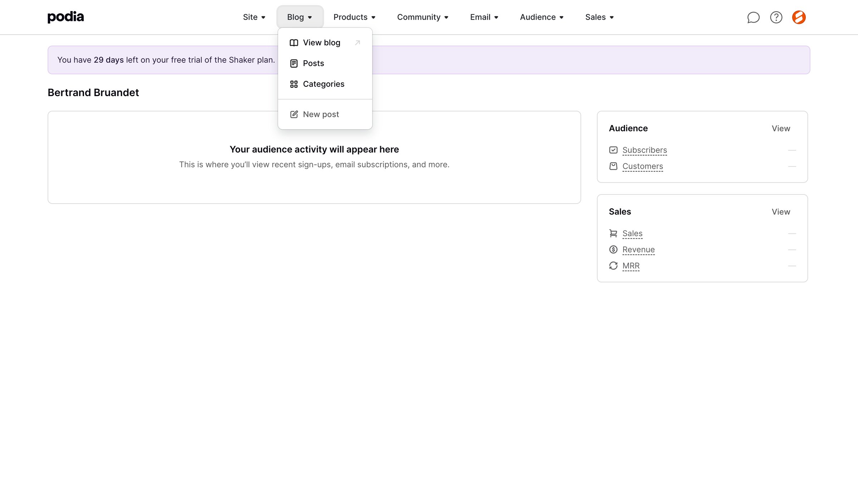This screenshot has height=504, width=858.
Task: Click the refresh icon beside MRR
Action: (x=613, y=266)
